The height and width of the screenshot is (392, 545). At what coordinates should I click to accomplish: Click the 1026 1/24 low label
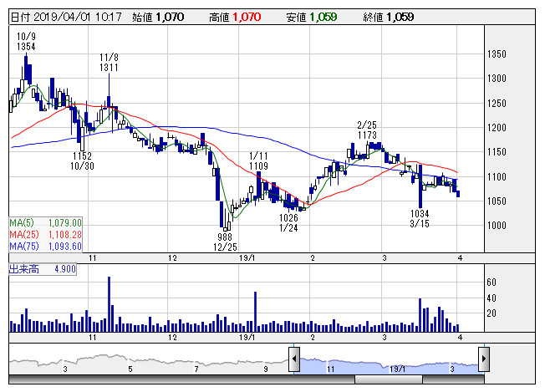[288, 223]
